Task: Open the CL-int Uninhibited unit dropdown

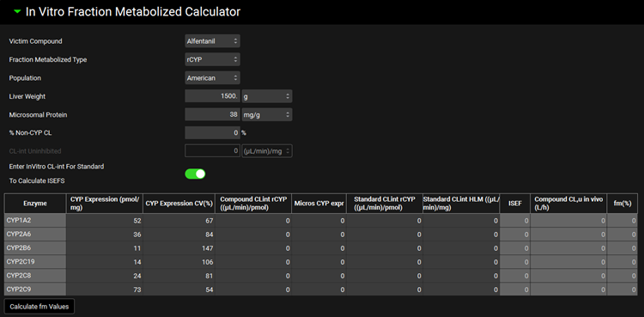Action: (267, 151)
